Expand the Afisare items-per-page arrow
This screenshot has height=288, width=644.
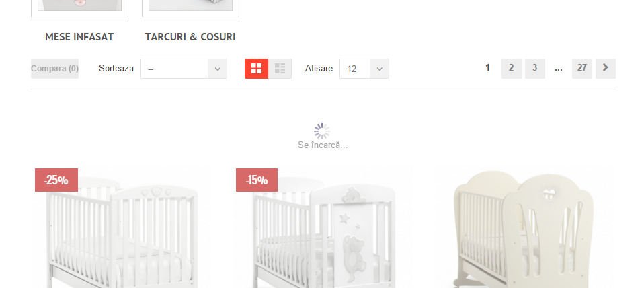pyautogui.click(x=380, y=69)
